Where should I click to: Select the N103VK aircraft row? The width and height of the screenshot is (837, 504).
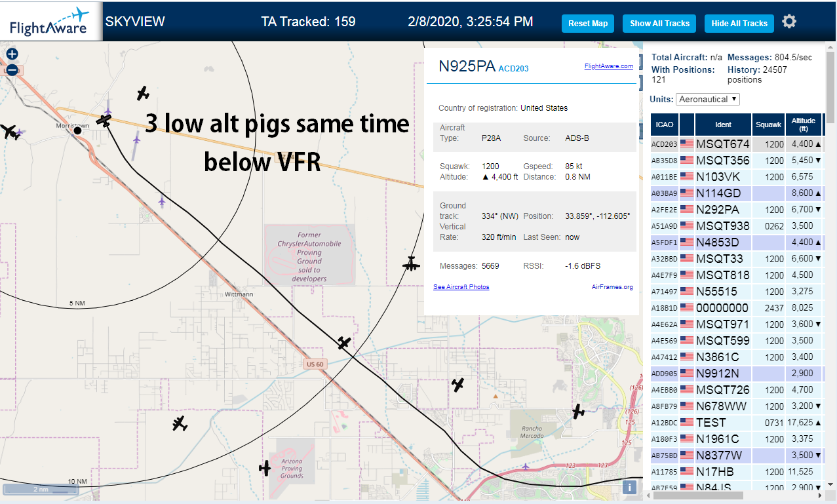point(737,176)
